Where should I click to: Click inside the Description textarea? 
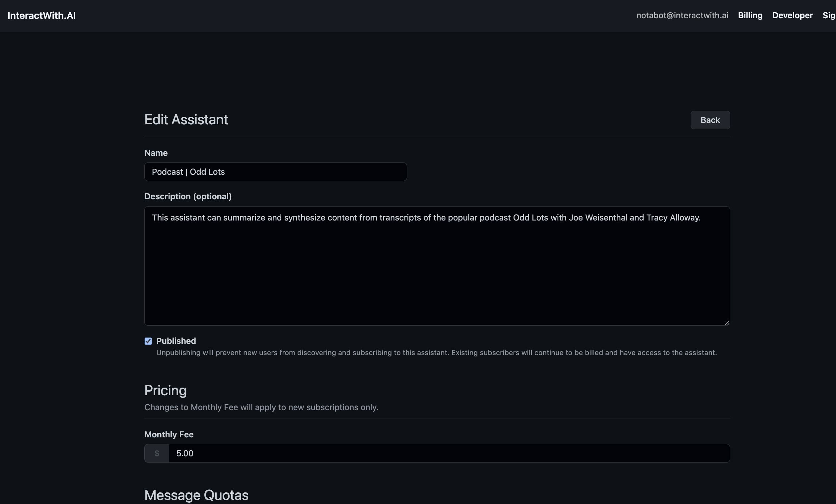(x=437, y=266)
